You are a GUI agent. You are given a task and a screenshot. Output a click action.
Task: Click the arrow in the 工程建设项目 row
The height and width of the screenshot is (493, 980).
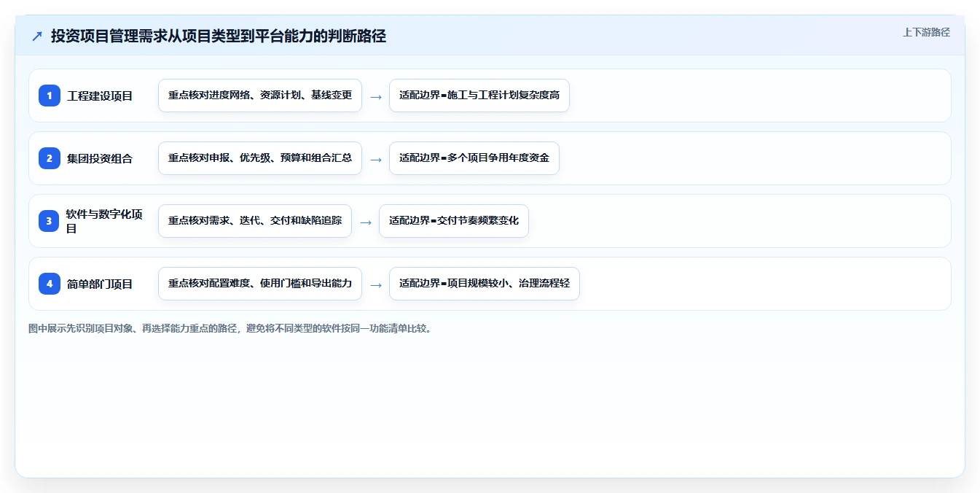coord(376,96)
